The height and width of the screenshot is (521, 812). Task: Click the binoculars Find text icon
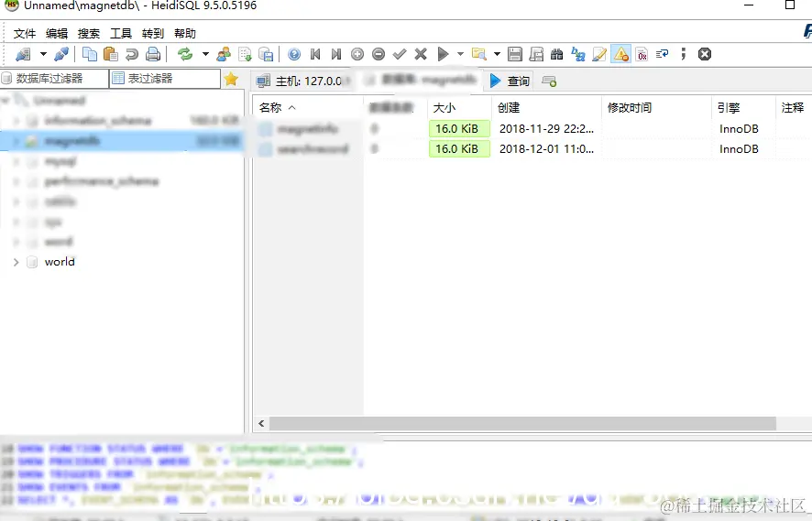point(556,54)
